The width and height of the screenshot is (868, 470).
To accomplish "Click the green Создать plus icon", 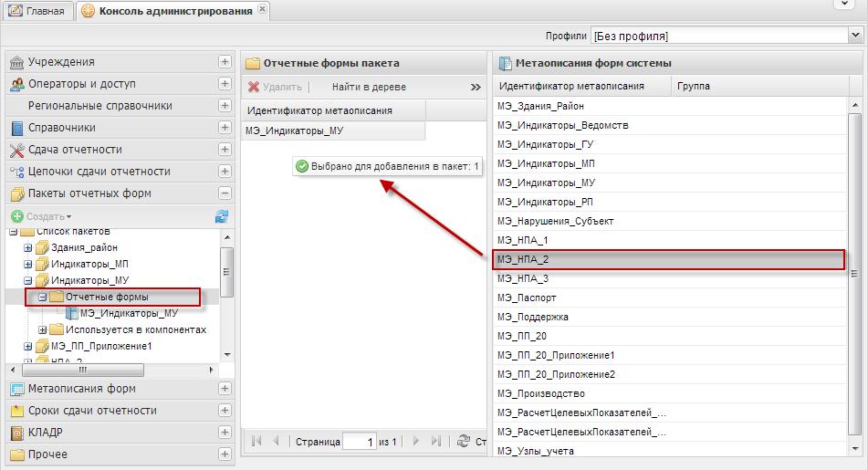I will point(16,216).
